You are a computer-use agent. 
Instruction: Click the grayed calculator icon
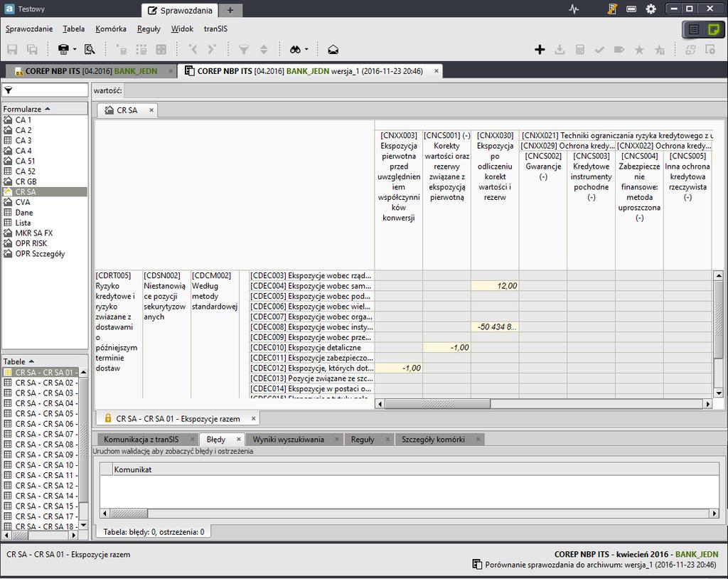(x=580, y=49)
